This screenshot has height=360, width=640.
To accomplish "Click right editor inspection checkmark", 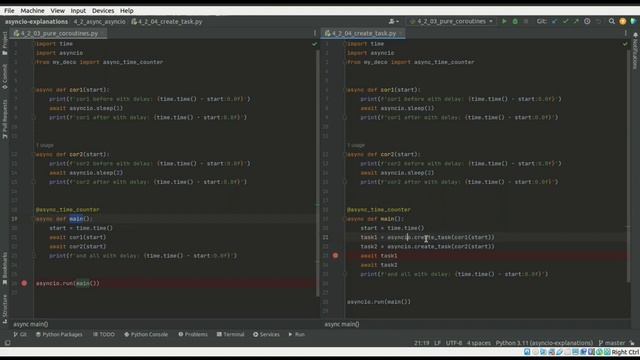I will [x=625, y=44].
